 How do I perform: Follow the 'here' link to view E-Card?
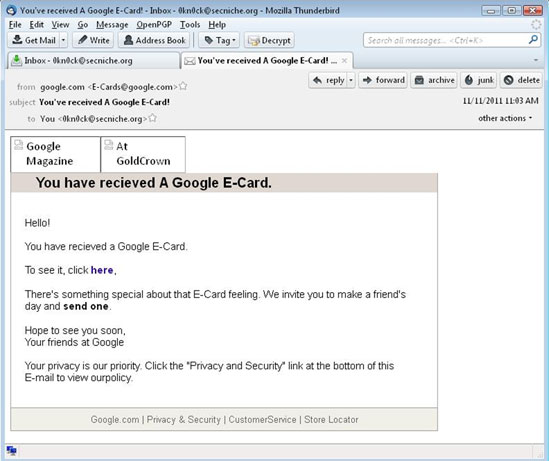102,270
